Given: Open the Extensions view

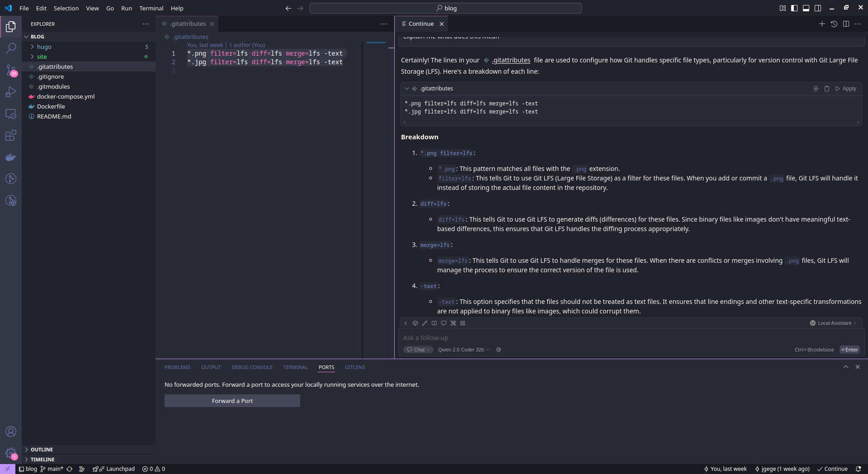Looking at the screenshot, I should point(11,135).
